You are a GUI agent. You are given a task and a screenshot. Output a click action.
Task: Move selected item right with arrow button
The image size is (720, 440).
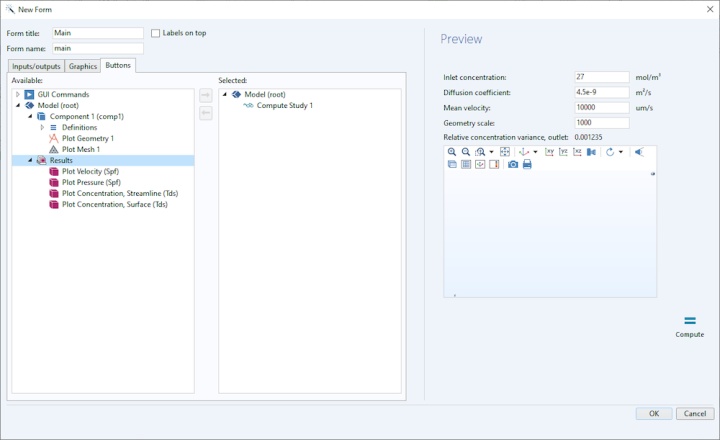pyautogui.click(x=206, y=96)
